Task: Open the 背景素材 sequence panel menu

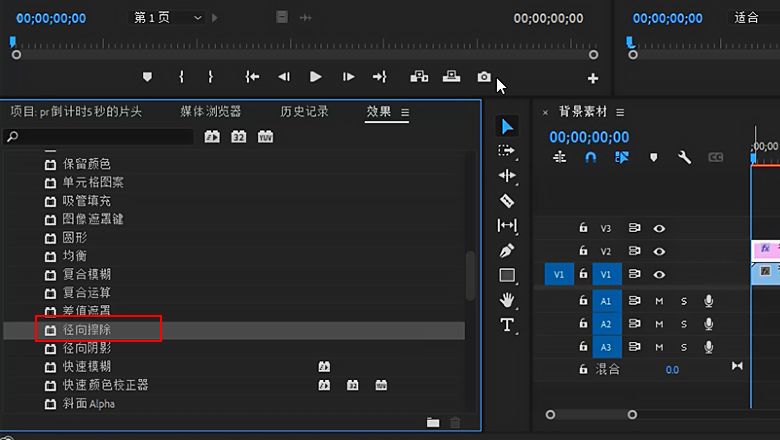Action: [620, 112]
